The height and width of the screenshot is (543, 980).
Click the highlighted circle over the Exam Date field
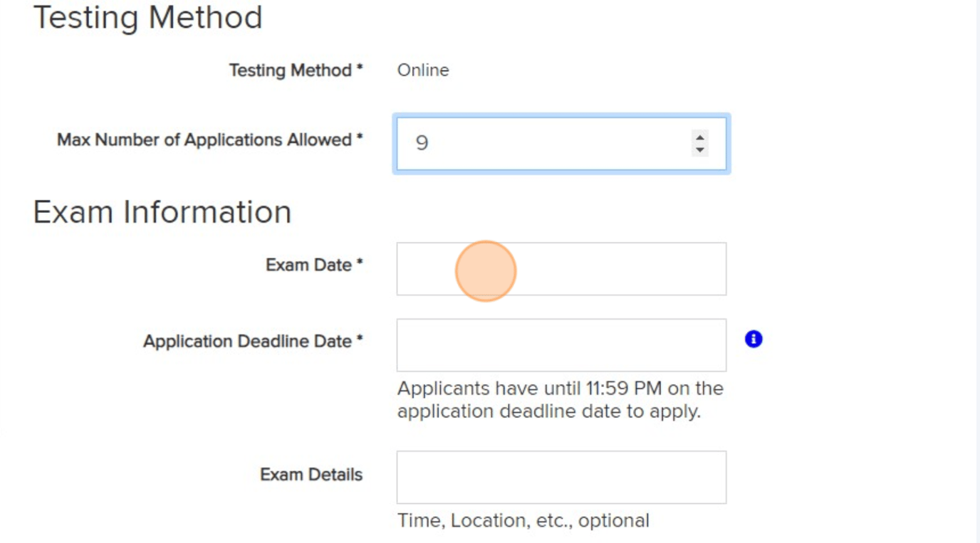[485, 271]
